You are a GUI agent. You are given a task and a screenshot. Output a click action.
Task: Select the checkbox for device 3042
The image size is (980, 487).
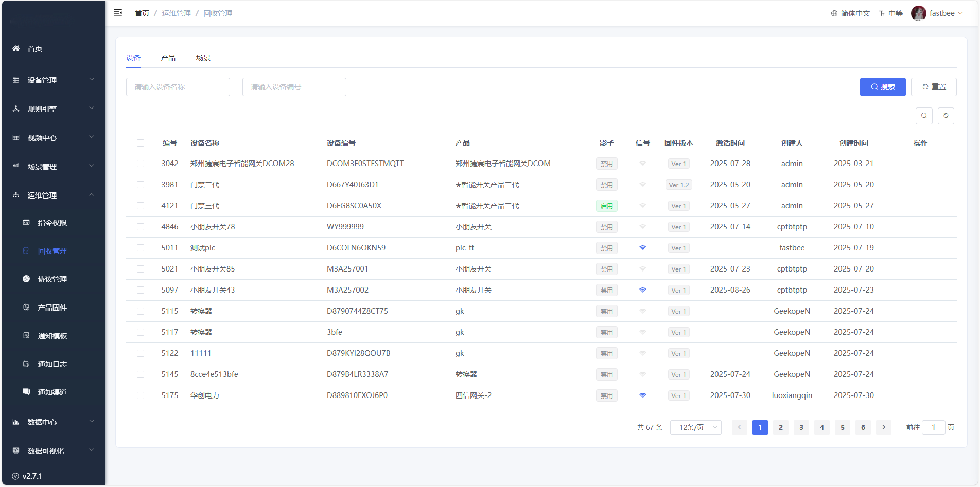[x=141, y=164]
